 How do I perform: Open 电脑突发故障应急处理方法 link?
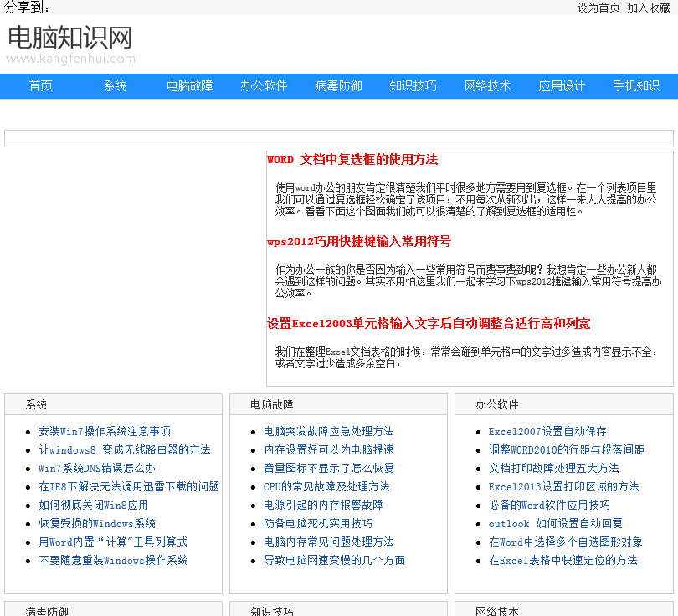(x=329, y=431)
